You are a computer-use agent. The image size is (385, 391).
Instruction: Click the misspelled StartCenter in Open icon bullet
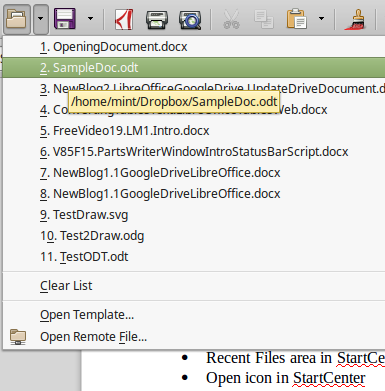coord(329,378)
